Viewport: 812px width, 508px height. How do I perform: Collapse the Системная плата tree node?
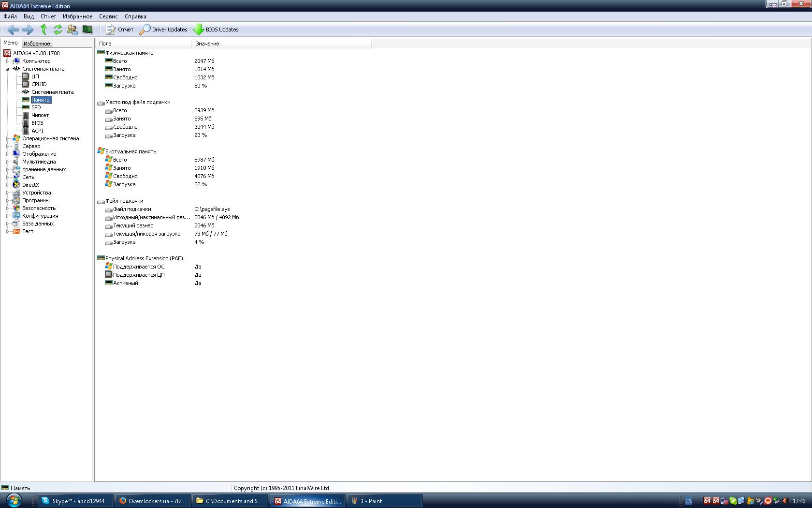(x=7, y=69)
